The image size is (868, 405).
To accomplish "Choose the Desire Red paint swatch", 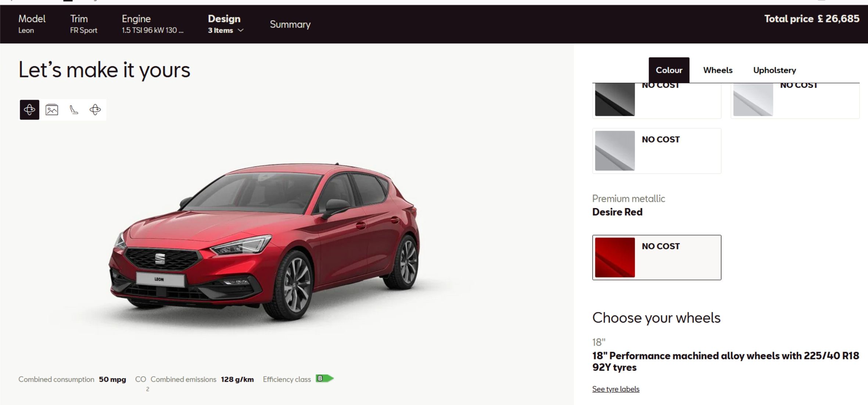I will (x=615, y=257).
